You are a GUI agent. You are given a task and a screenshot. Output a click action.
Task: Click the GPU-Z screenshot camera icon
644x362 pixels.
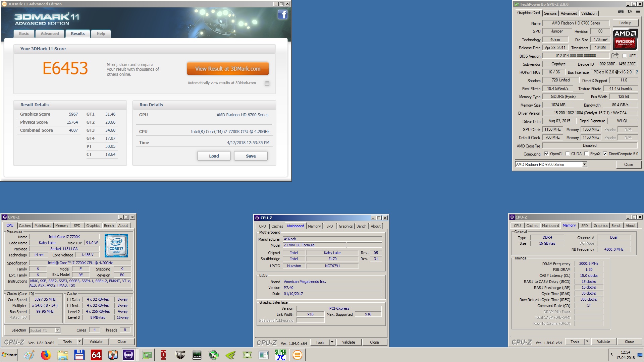click(621, 12)
